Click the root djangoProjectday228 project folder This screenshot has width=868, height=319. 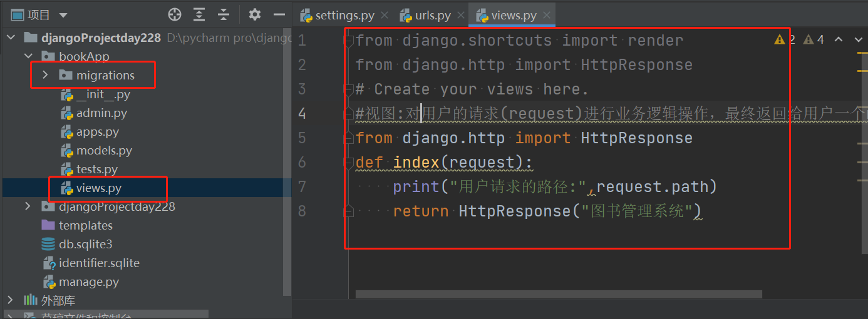pyautogui.click(x=101, y=38)
